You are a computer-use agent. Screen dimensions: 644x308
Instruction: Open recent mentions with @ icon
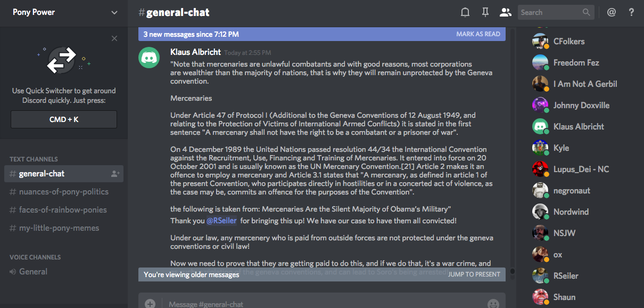pyautogui.click(x=612, y=12)
